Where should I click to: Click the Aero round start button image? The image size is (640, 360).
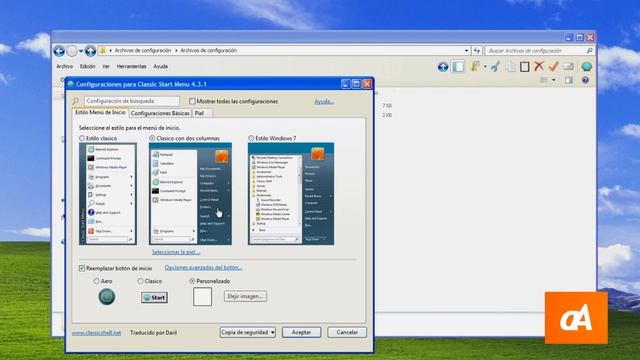(107, 297)
